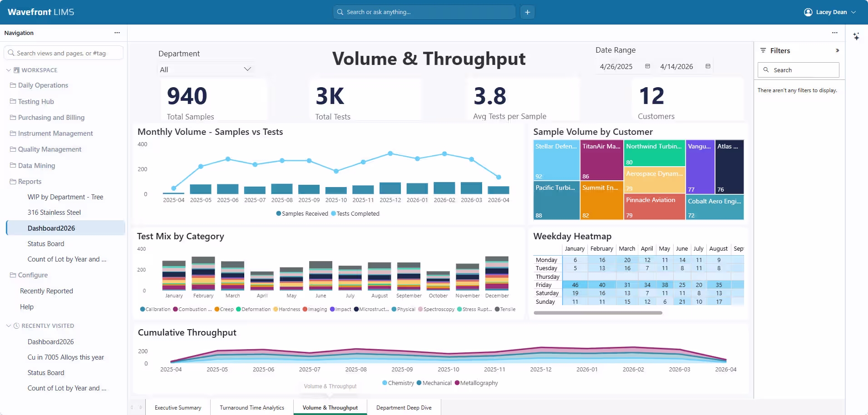The image size is (868, 415).
Task: Switch to Turnaround Time Analytics tab
Action: [x=252, y=408]
